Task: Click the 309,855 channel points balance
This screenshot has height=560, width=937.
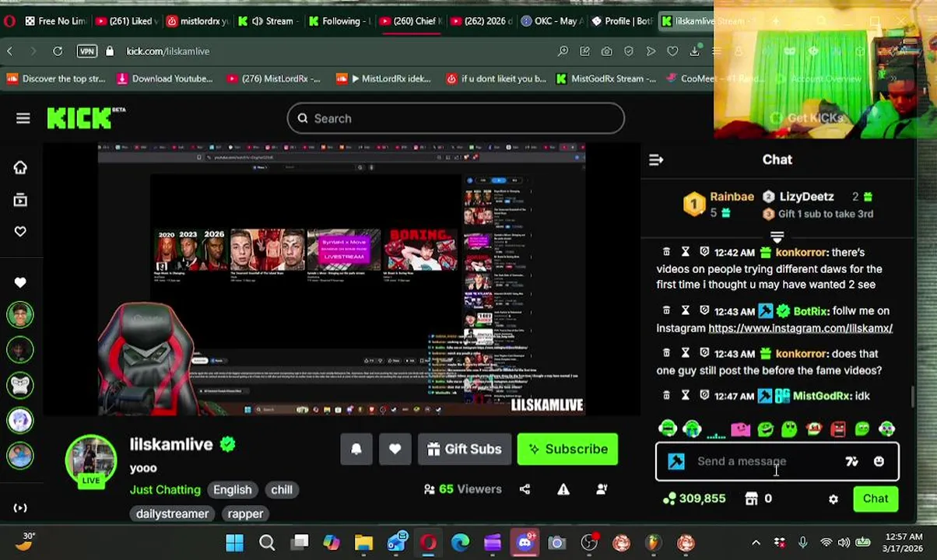Action: (x=694, y=499)
